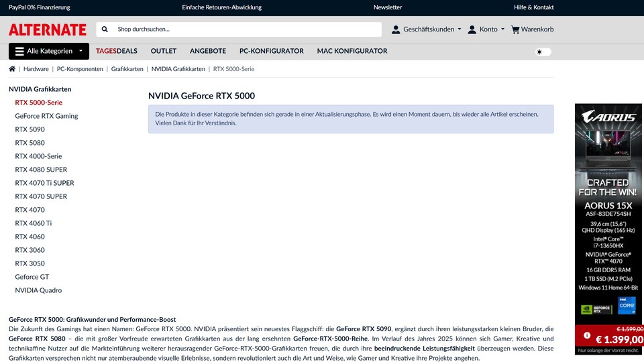
Task: Click the ALTERNATE logo
Action: 48,29
